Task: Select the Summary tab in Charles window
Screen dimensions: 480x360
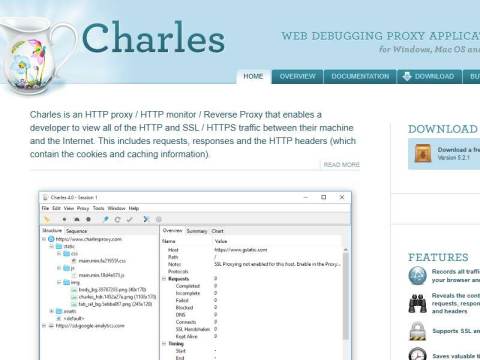Action: click(197, 231)
